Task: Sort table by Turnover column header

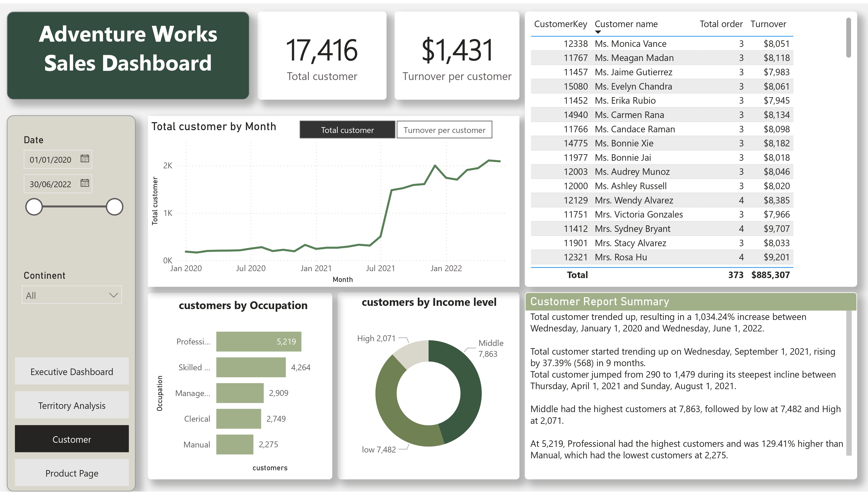Action: click(x=768, y=24)
